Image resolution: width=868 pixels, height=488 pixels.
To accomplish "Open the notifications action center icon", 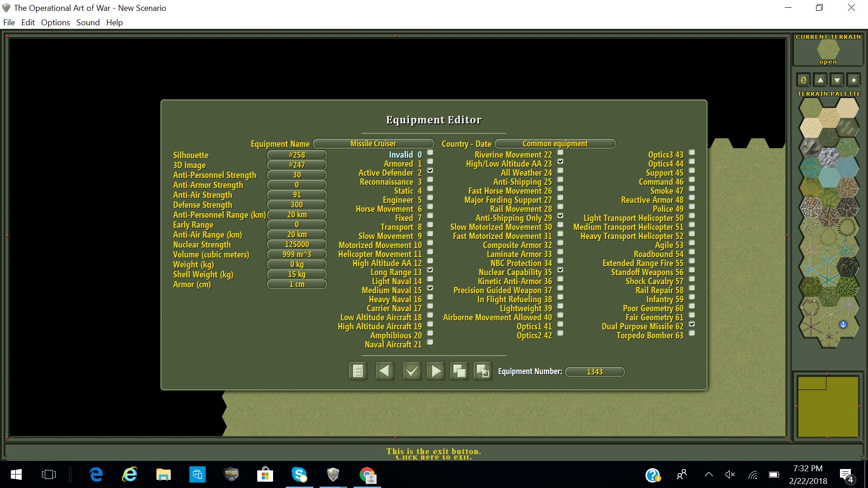I will coord(846,475).
